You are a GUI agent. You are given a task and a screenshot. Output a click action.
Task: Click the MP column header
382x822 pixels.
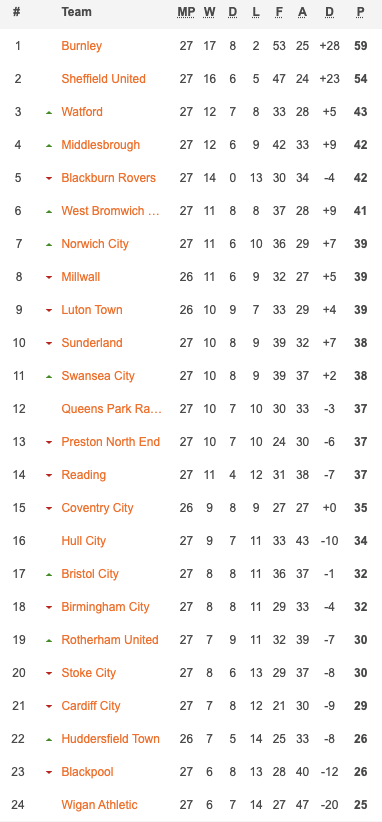point(186,12)
